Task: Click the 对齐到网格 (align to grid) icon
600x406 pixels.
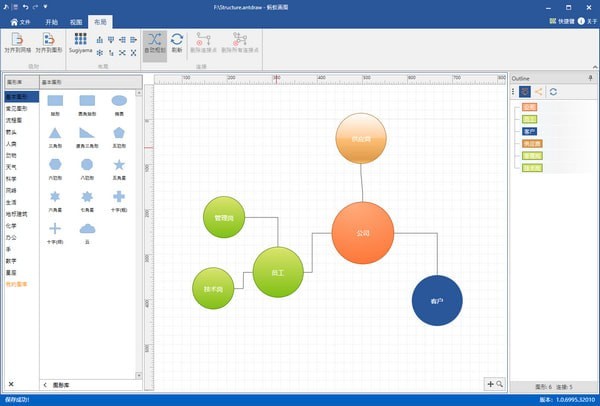Action: pos(16,41)
